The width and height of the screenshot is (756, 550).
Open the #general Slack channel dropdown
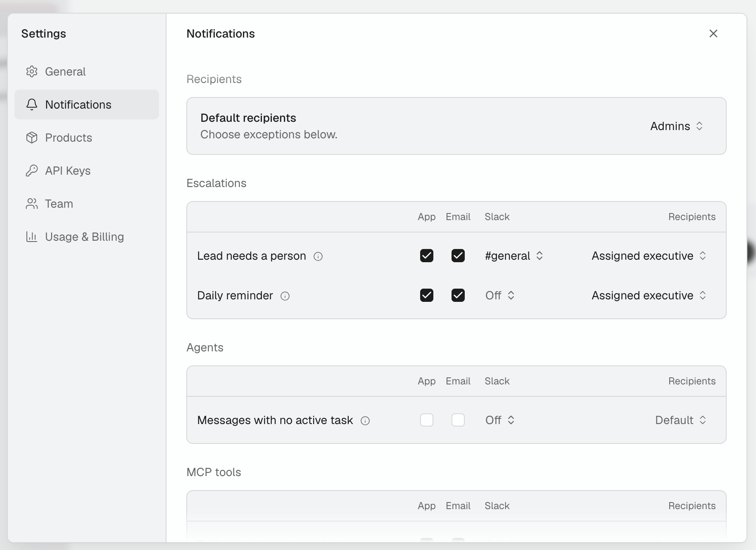[x=514, y=256]
